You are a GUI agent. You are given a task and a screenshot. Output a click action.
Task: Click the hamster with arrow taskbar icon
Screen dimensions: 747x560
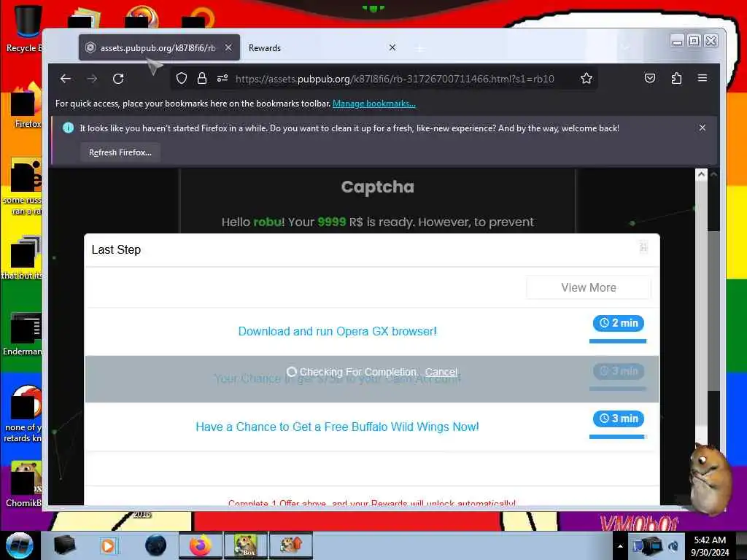290,545
